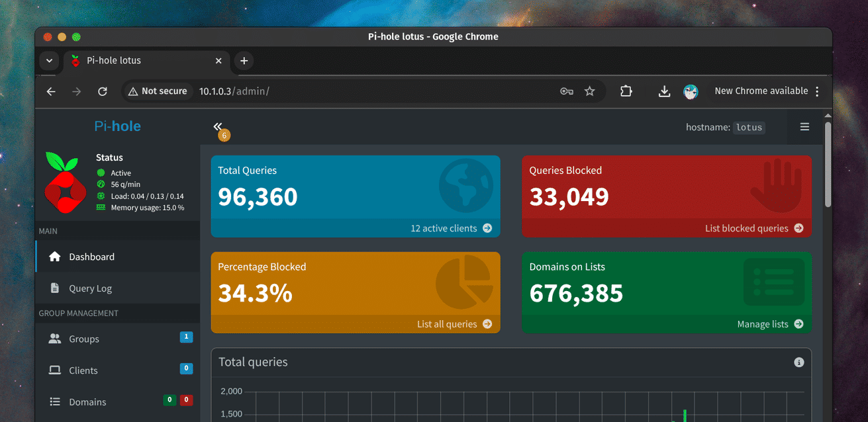Open a new browser tab
868x422 pixels.
(x=244, y=60)
